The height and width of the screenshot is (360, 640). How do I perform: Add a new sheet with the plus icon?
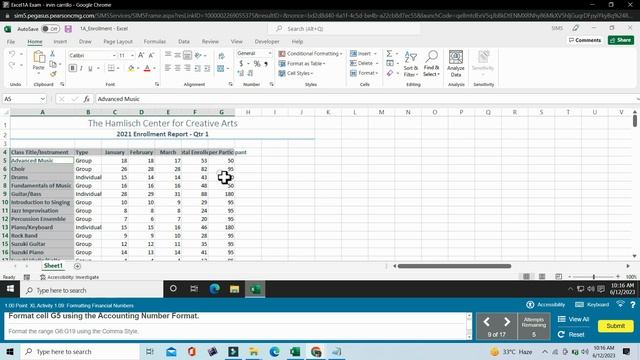coord(77,266)
